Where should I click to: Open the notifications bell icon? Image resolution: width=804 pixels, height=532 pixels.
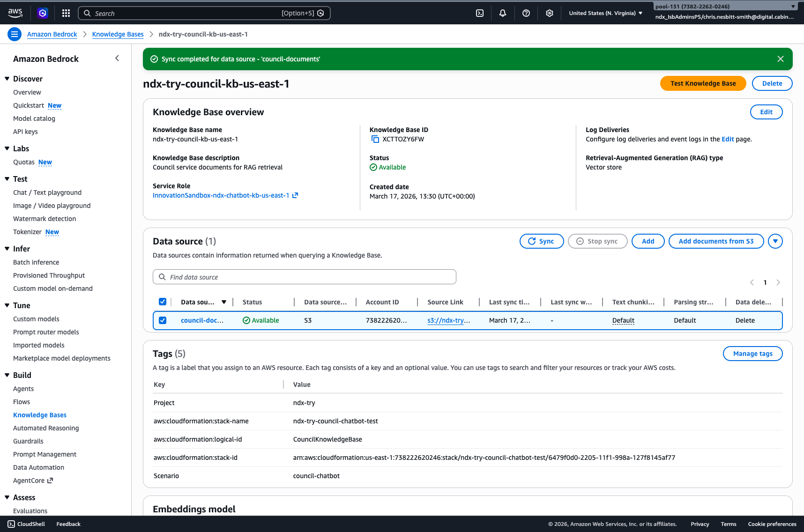coord(502,13)
